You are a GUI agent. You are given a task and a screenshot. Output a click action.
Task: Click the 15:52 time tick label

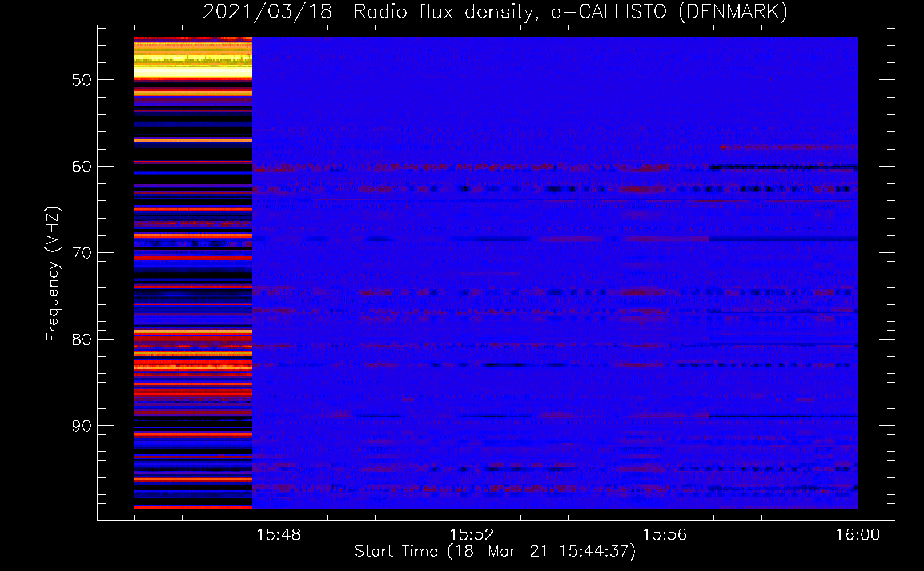(x=472, y=535)
